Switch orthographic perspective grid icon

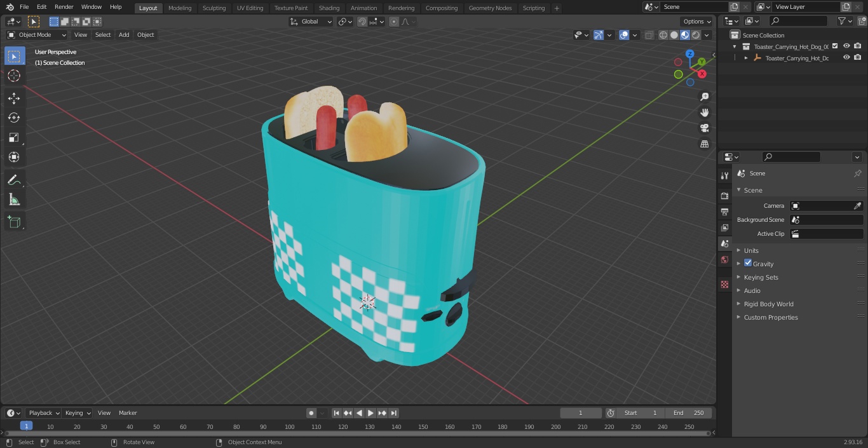point(705,144)
